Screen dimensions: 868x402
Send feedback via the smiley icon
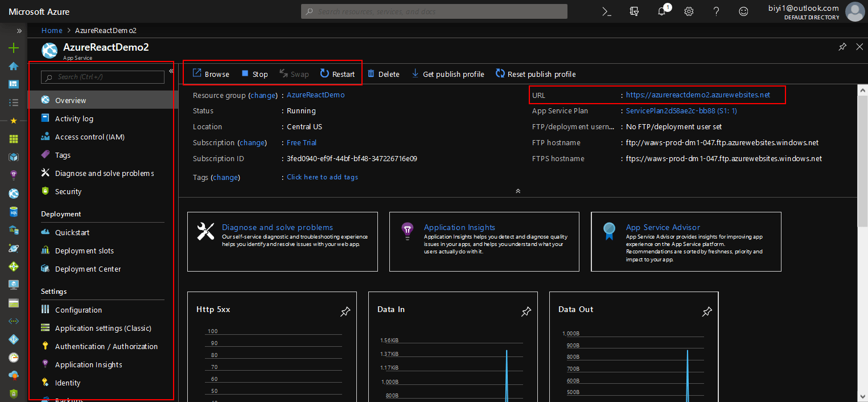click(x=743, y=11)
